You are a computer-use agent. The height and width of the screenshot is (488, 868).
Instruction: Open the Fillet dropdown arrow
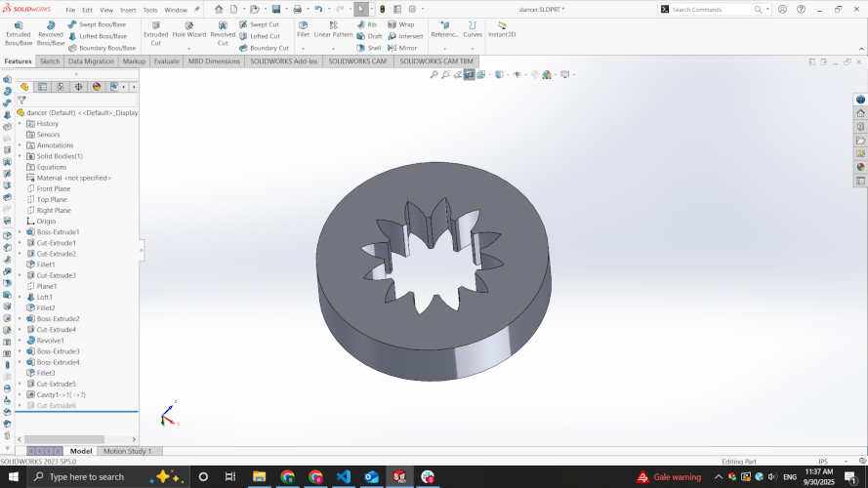[303, 47]
